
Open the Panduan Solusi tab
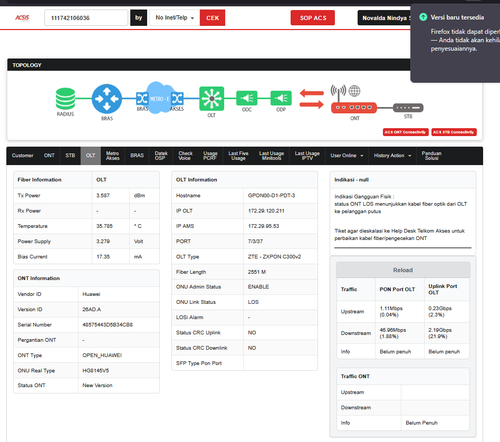pyautogui.click(x=432, y=156)
